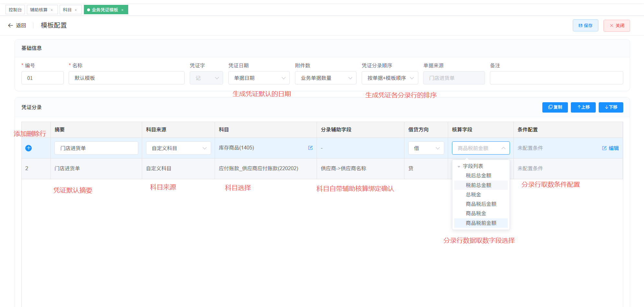Click row 2 subject 应付账款_供应商应付账款(220202)
This screenshot has height=307, width=644.
point(258,169)
